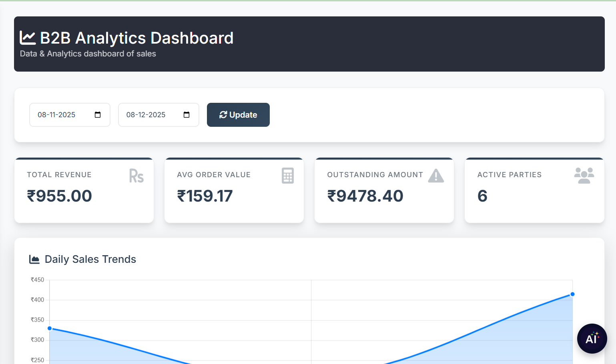The height and width of the screenshot is (364, 616).
Task: Click the calculator icon on Avg Order Value
Action: tap(287, 176)
